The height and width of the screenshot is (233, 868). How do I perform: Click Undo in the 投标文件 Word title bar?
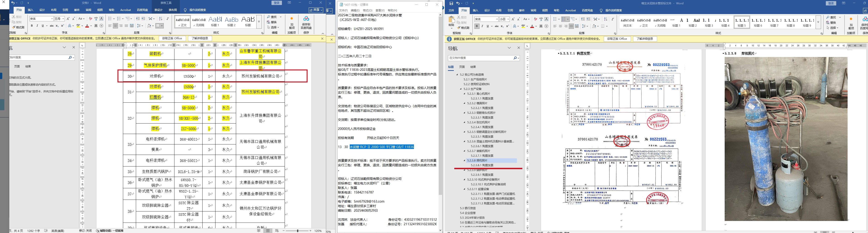pyautogui.click(x=458, y=3)
